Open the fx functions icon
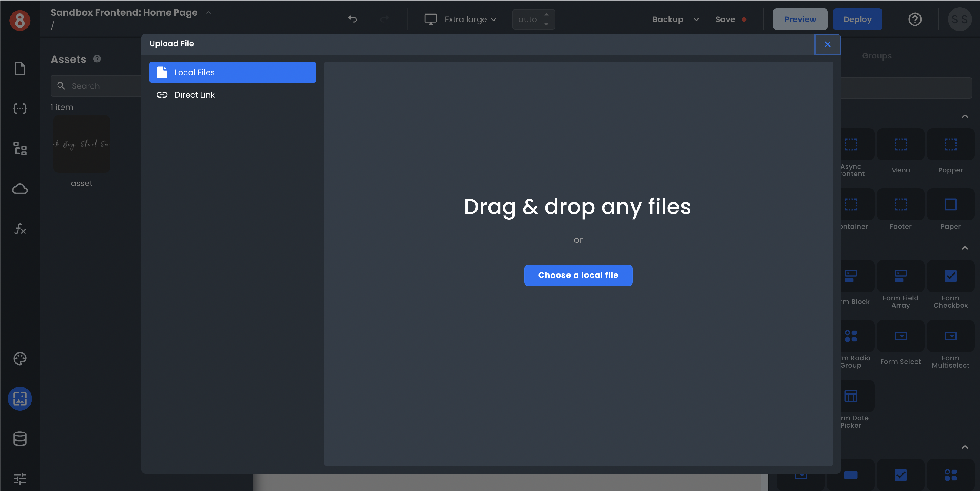The image size is (980, 491). [20, 229]
